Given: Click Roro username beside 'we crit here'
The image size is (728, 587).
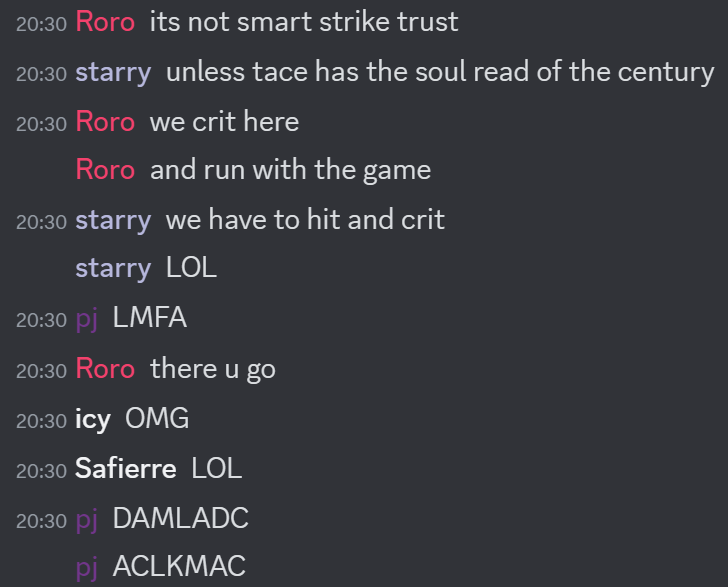Looking at the screenshot, I should 105,122.
